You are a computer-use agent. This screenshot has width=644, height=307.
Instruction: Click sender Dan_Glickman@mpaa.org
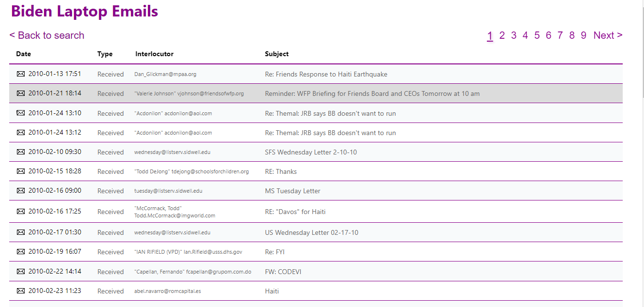[165, 74]
